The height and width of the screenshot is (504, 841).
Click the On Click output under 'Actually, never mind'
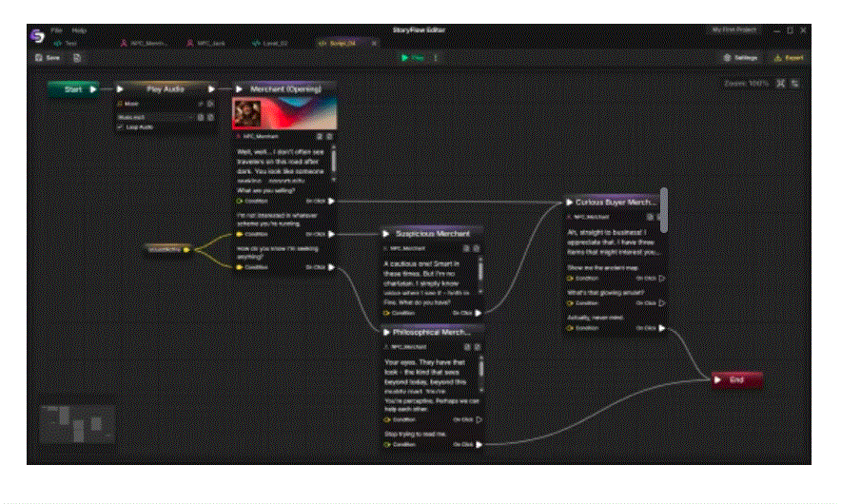(662, 328)
